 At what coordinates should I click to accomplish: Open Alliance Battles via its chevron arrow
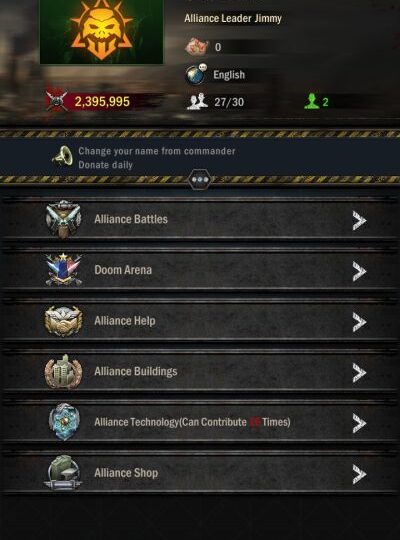pyautogui.click(x=359, y=220)
